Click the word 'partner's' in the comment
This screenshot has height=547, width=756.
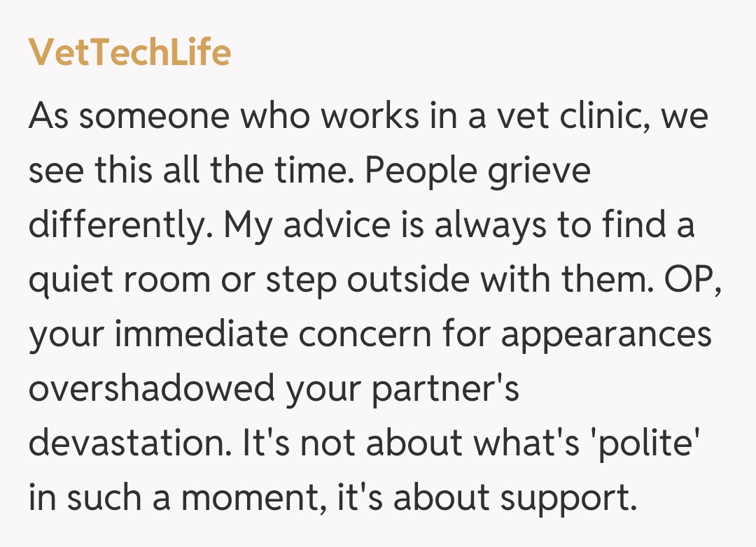pos(445,389)
